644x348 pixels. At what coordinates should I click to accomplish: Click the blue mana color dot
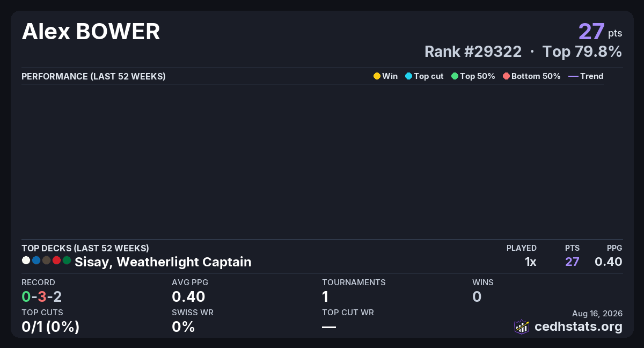tap(36, 260)
